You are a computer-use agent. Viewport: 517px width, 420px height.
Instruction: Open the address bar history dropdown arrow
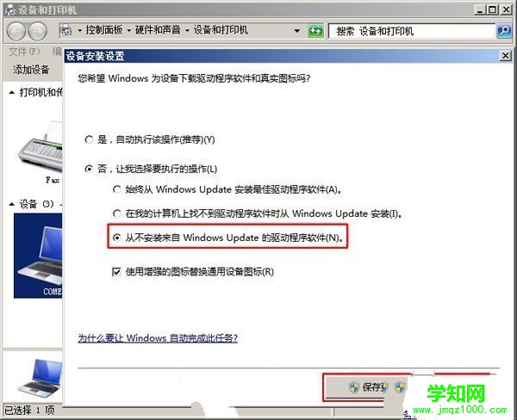(x=297, y=31)
